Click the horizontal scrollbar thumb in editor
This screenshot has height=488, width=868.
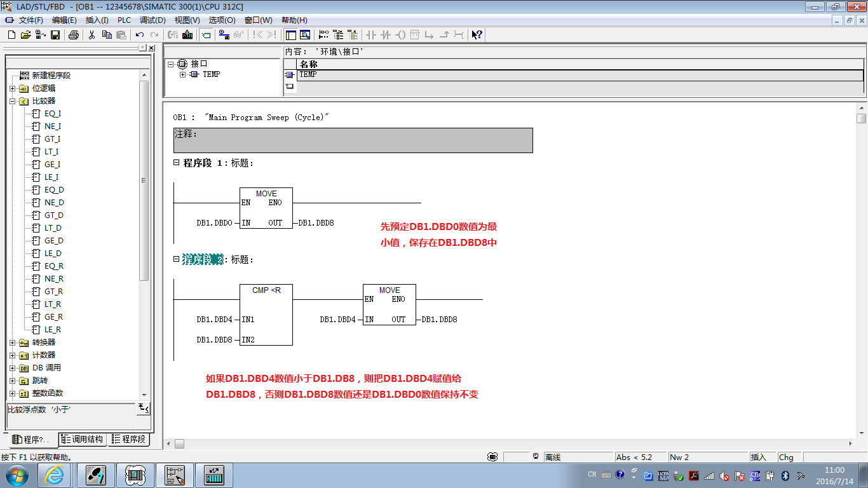tap(179, 444)
